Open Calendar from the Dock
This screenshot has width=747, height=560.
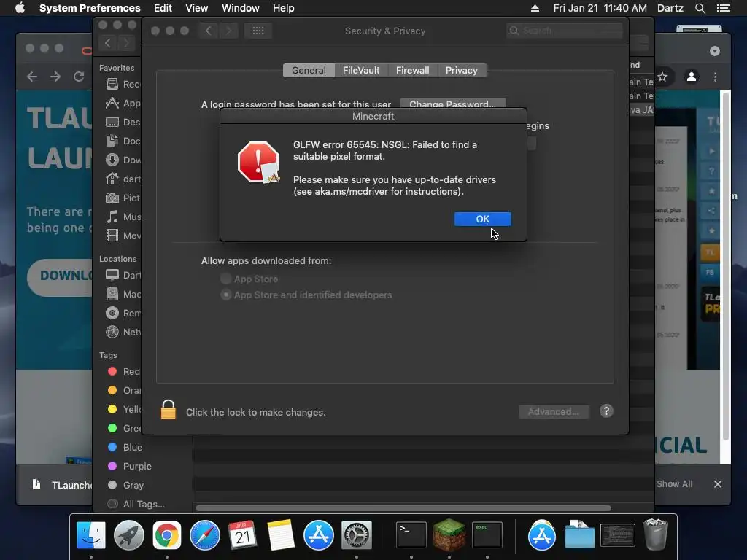pyautogui.click(x=242, y=535)
